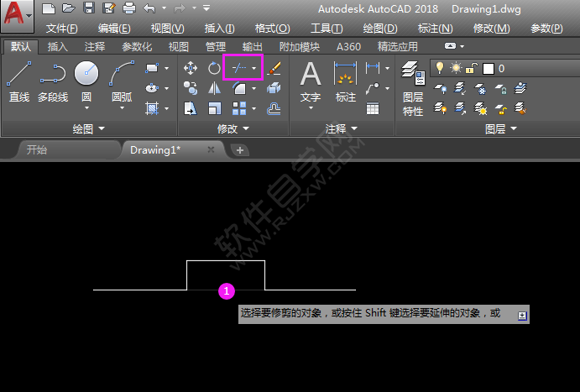
Task: Click the white layer color swatch
Action: tap(488, 68)
